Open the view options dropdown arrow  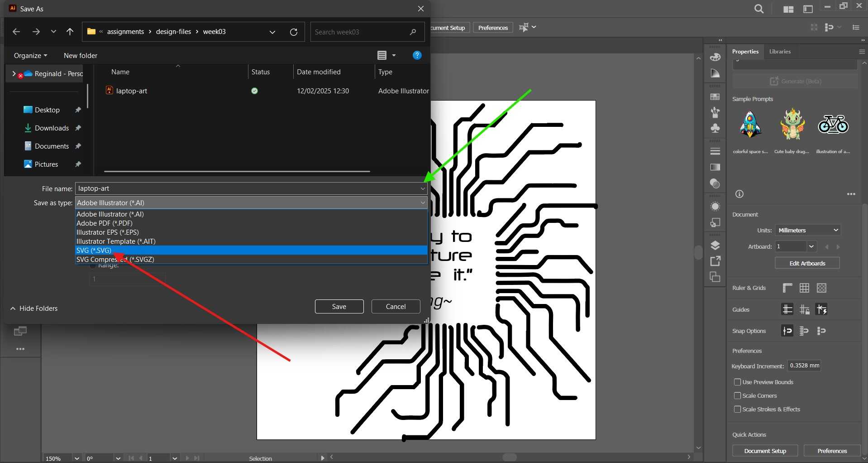(394, 55)
